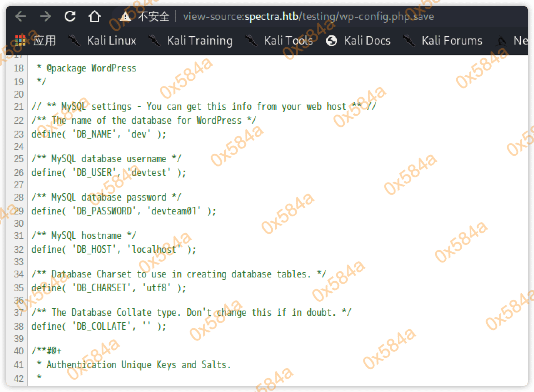The image size is (534, 392).
Task: Click the not-secure warning triangle icon
Action: point(125,17)
